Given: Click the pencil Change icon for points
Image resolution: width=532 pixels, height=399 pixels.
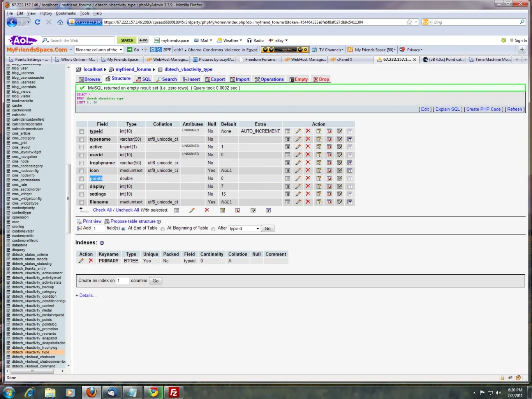Looking at the screenshot, I should point(298,178).
